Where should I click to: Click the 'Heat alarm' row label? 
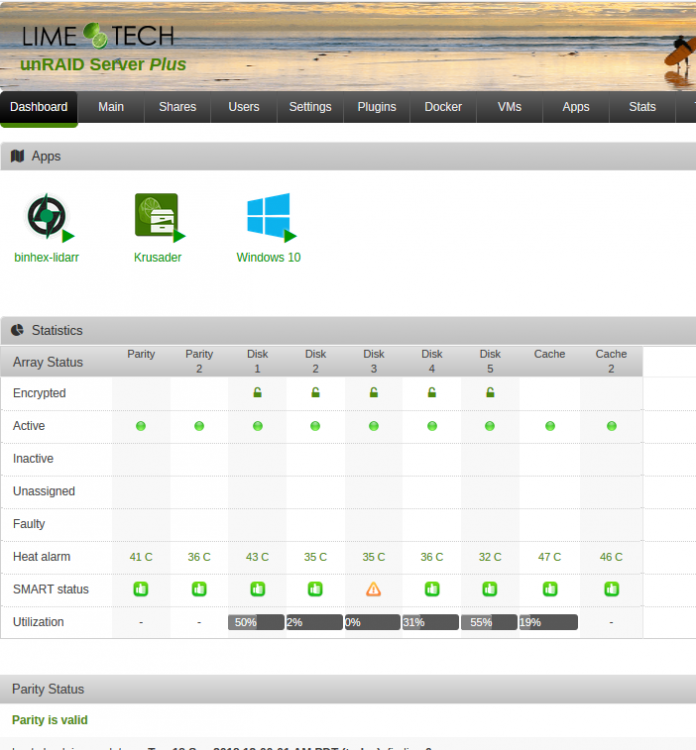point(42,557)
